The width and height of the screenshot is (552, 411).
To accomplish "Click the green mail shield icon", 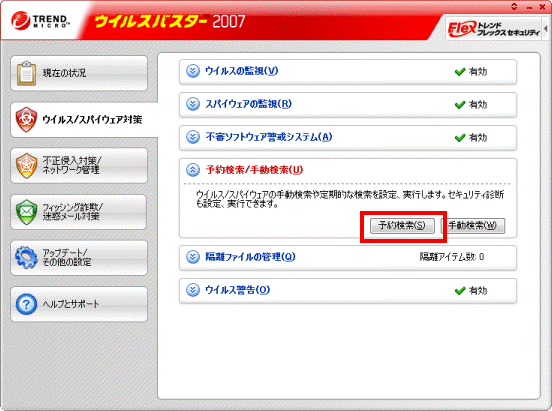I will (26, 212).
